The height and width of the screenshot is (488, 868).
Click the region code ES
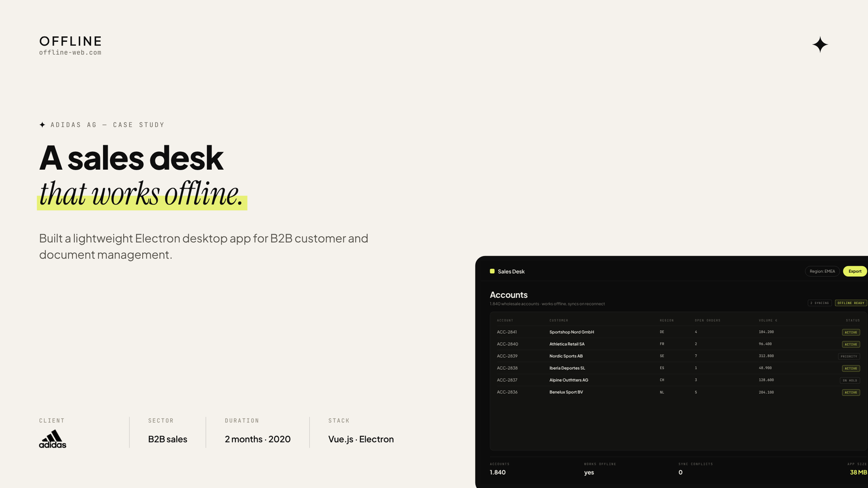pyautogui.click(x=662, y=368)
